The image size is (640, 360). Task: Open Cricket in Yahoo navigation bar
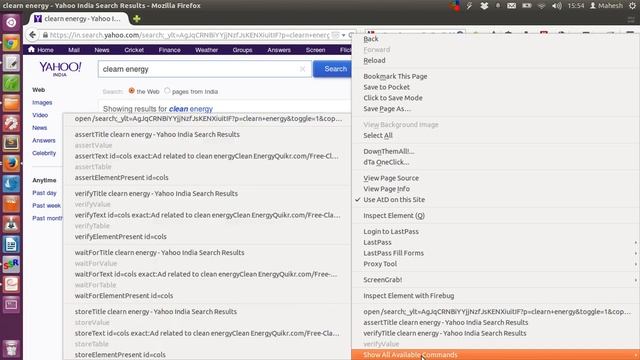point(134,50)
